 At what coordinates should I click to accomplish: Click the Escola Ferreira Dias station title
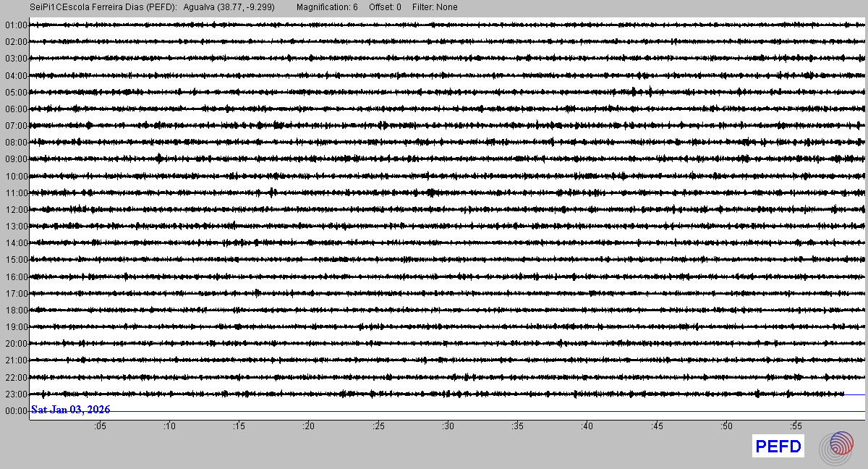click(x=104, y=7)
